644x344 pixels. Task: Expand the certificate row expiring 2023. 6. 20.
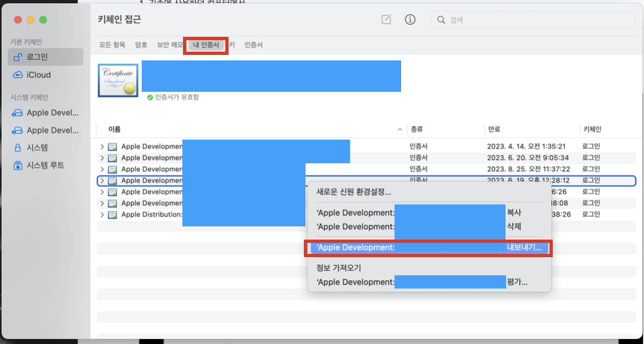[102, 158]
